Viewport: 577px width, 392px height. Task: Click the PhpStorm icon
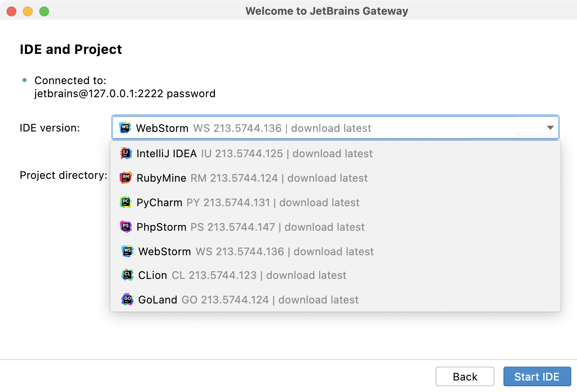[x=126, y=227]
